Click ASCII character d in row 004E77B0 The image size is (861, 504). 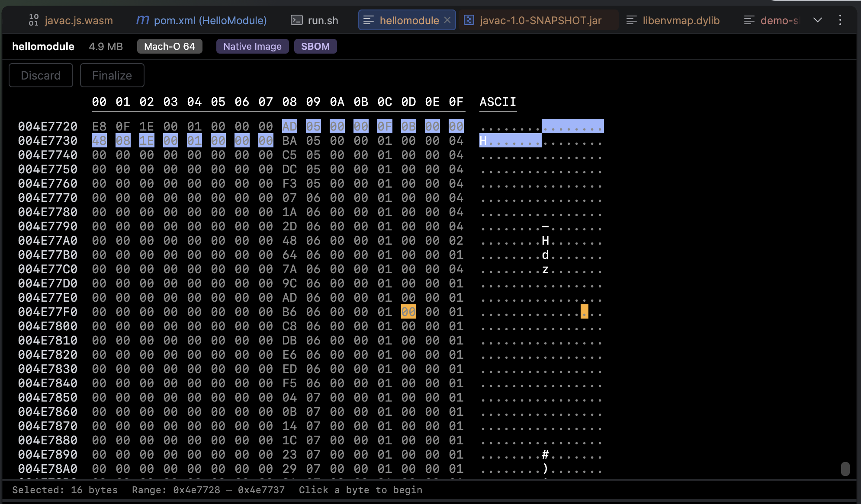click(545, 255)
